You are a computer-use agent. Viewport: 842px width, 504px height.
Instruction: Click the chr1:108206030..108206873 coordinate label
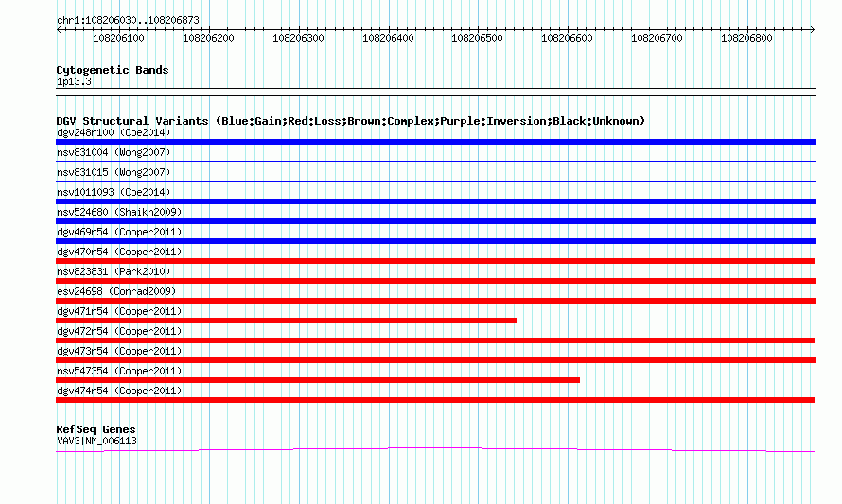point(128,21)
